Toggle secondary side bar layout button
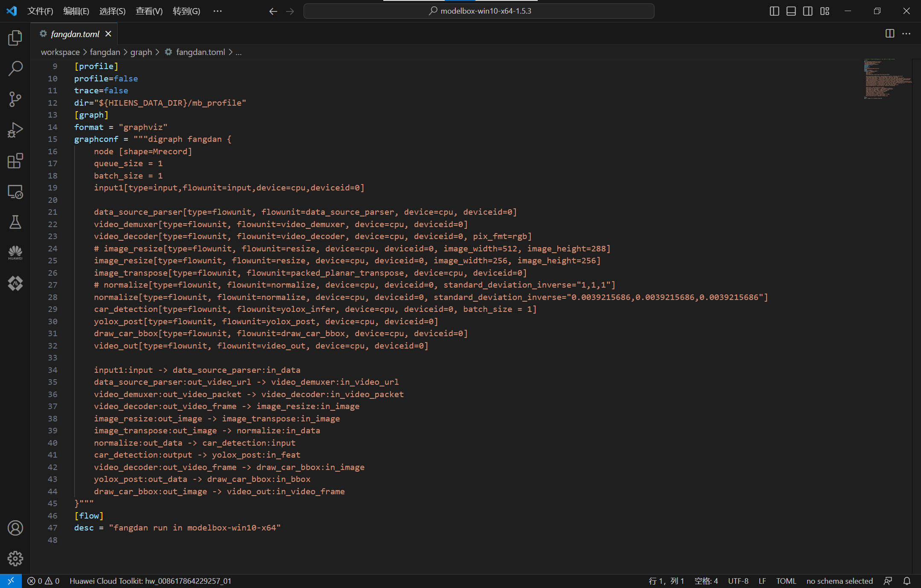This screenshot has width=921, height=588. (808, 11)
